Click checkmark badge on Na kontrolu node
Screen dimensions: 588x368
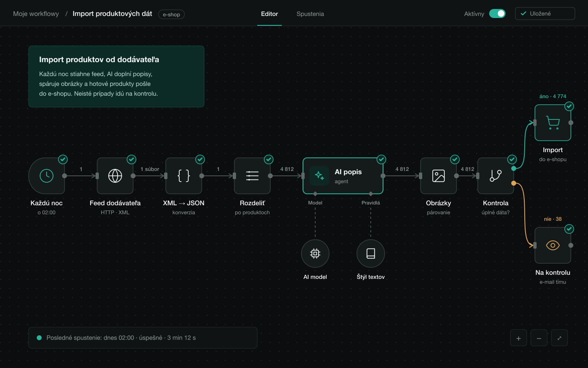coord(569,229)
